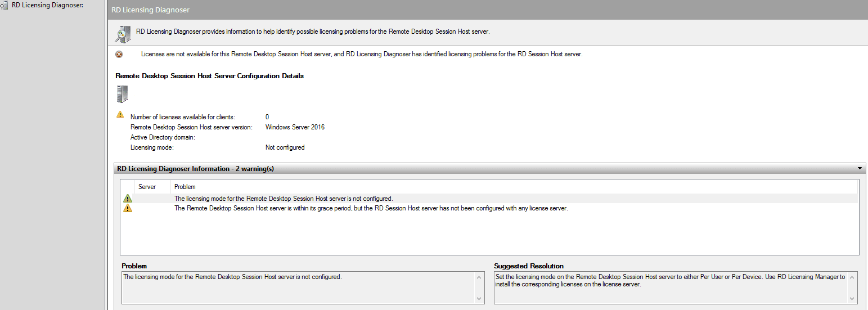Select RD Licensing Diagnoser: label in left pane
Image resolution: width=868 pixels, height=310 pixels.
[47, 5]
